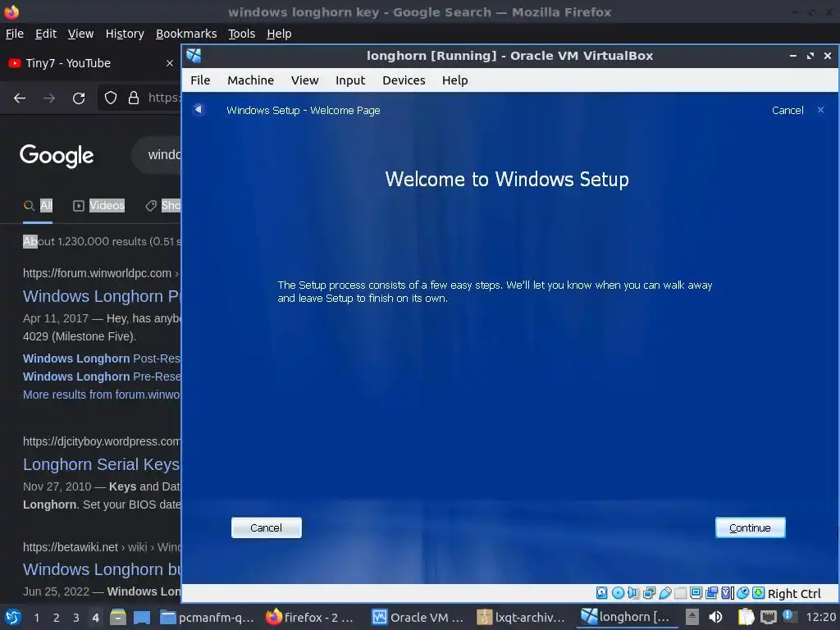Open the VirtualBox Machine menu
Image resolution: width=840 pixels, height=630 pixels.
[250, 80]
